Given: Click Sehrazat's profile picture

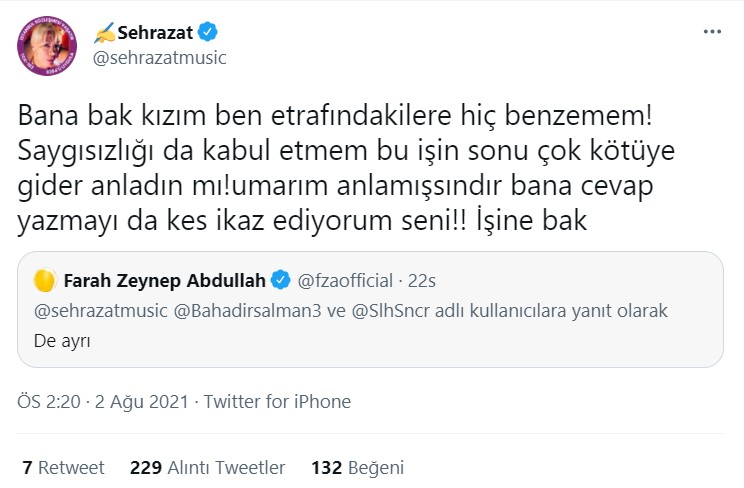Looking at the screenshot, I should 42,44.
